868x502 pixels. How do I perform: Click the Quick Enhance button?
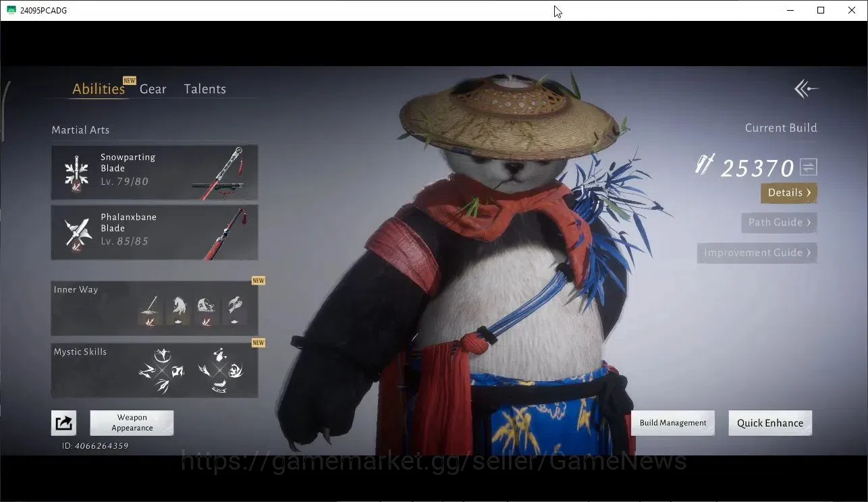(770, 423)
